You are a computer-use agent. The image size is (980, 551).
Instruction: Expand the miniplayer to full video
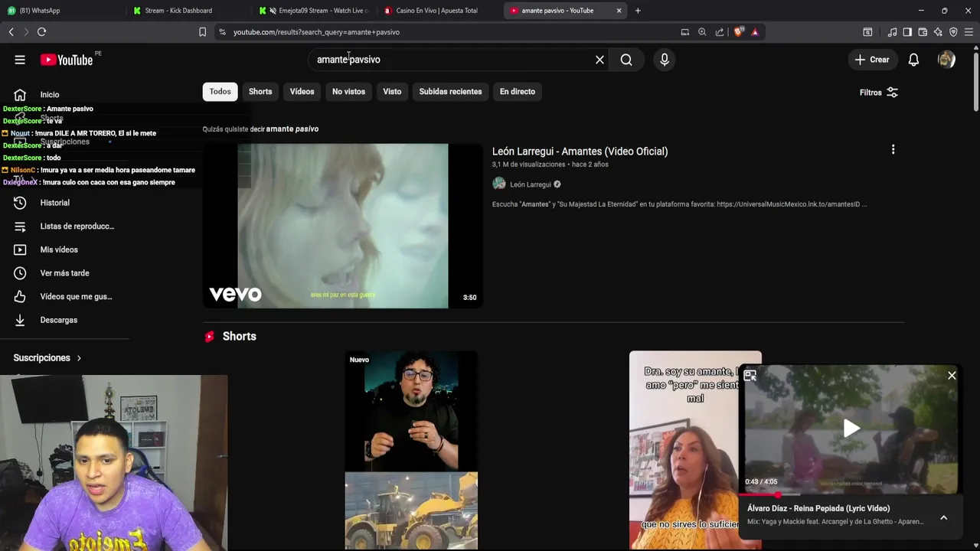pos(750,376)
